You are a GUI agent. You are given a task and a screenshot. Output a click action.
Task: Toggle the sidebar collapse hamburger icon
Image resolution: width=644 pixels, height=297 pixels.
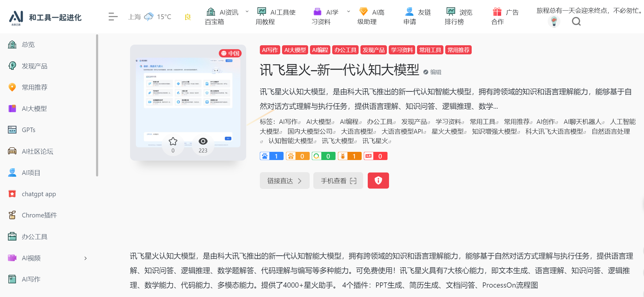click(x=113, y=17)
